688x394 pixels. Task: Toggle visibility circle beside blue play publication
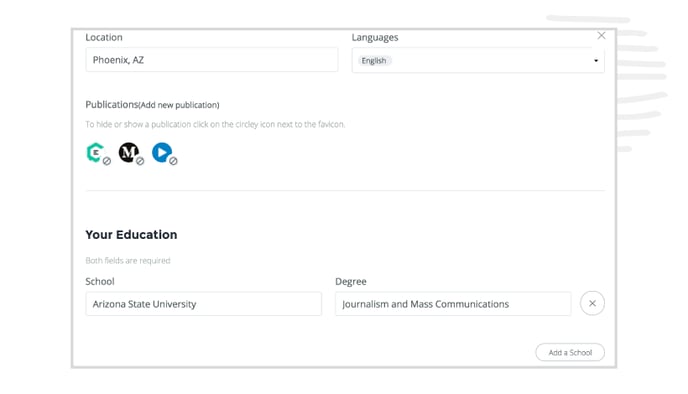tap(173, 161)
